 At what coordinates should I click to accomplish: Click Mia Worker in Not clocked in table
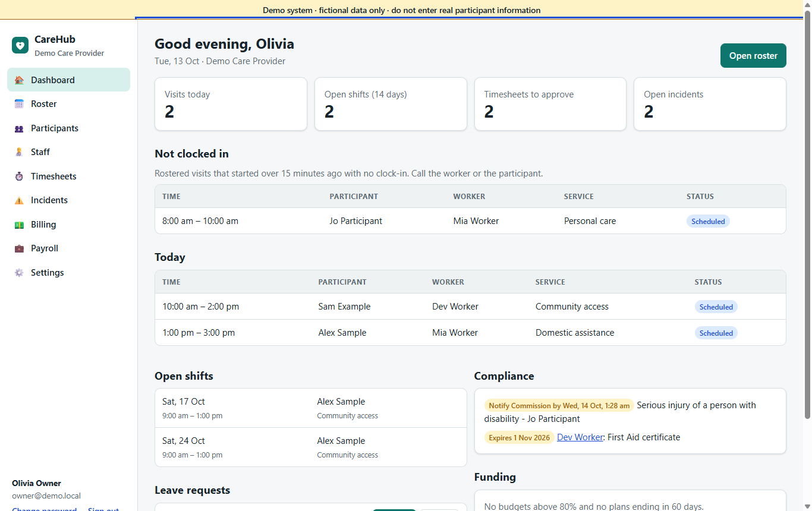(476, 221)
